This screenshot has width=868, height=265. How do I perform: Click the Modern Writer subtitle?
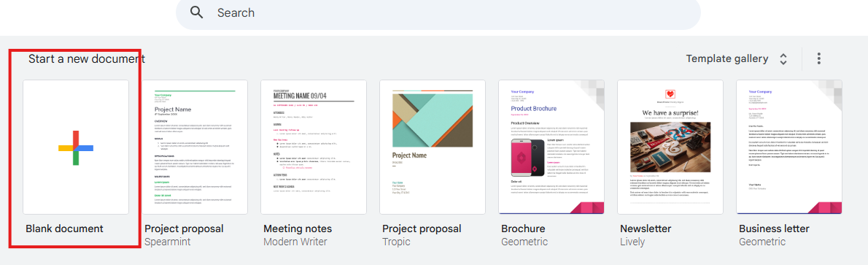pos(295,242)
